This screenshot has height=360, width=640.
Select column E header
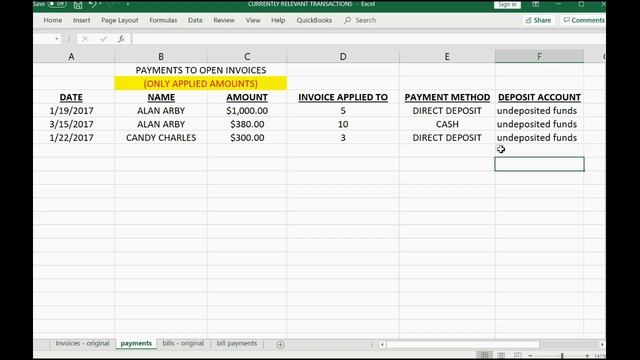(x=447, y=56)
